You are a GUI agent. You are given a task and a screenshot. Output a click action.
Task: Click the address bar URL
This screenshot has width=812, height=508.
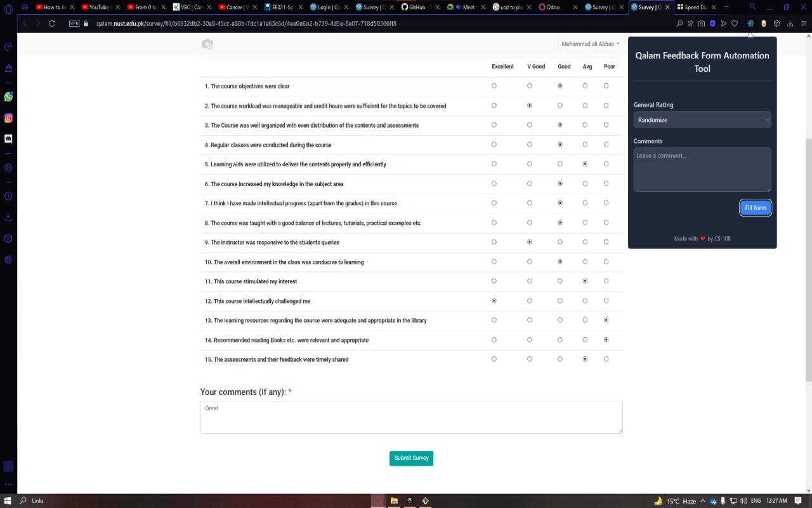(246, 23)
